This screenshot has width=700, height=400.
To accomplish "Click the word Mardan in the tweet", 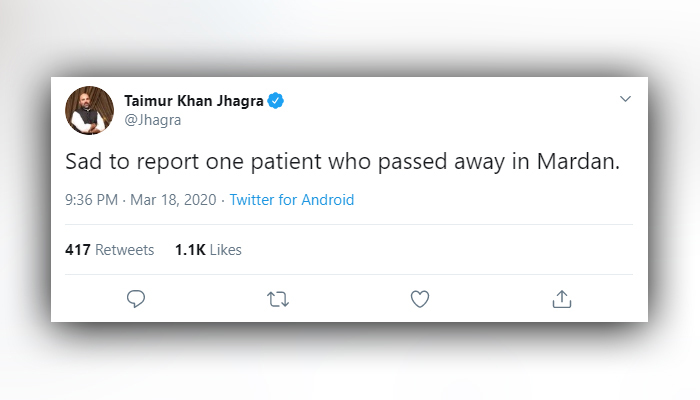I will [581, 162].
